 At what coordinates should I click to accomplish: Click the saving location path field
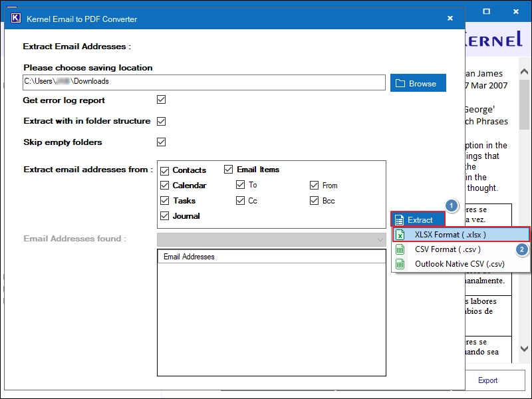pos(204,82)
